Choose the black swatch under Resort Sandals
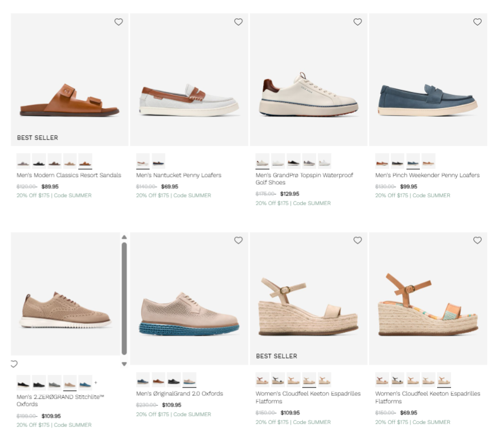This screenshot has width=504, height=435. (38, 162)
